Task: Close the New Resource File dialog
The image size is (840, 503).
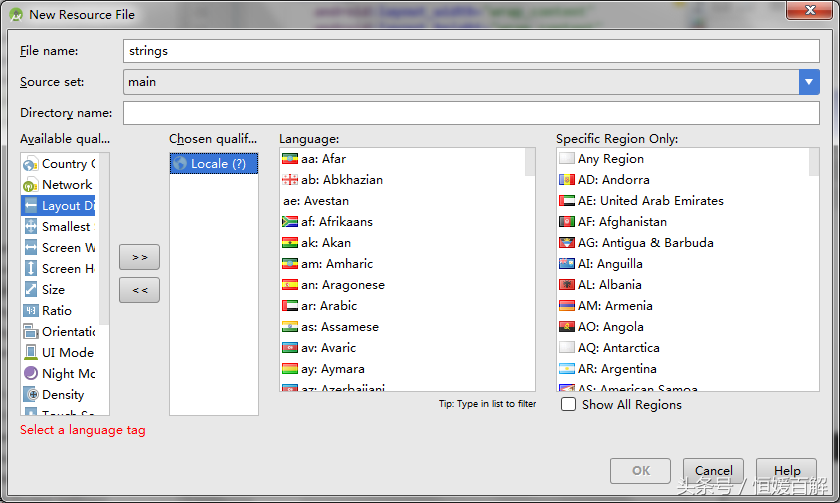Action: [810, 10]
